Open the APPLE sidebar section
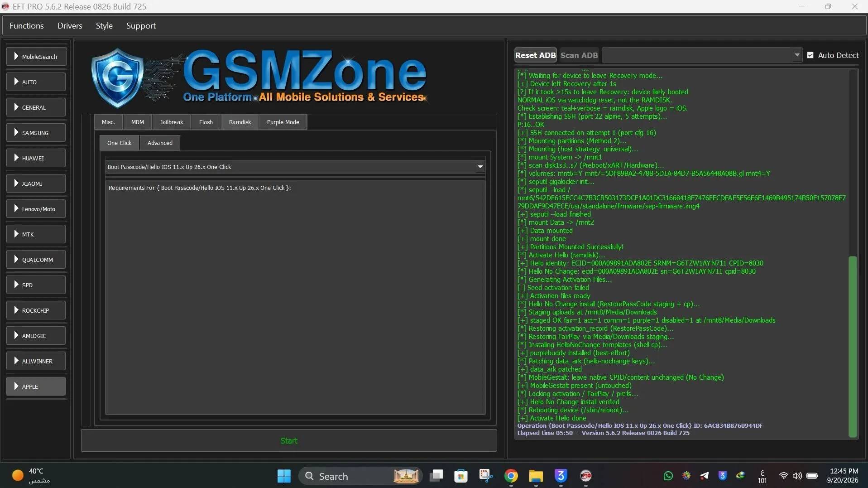Screen dimensions: 868x488 (x=36, y=387)
